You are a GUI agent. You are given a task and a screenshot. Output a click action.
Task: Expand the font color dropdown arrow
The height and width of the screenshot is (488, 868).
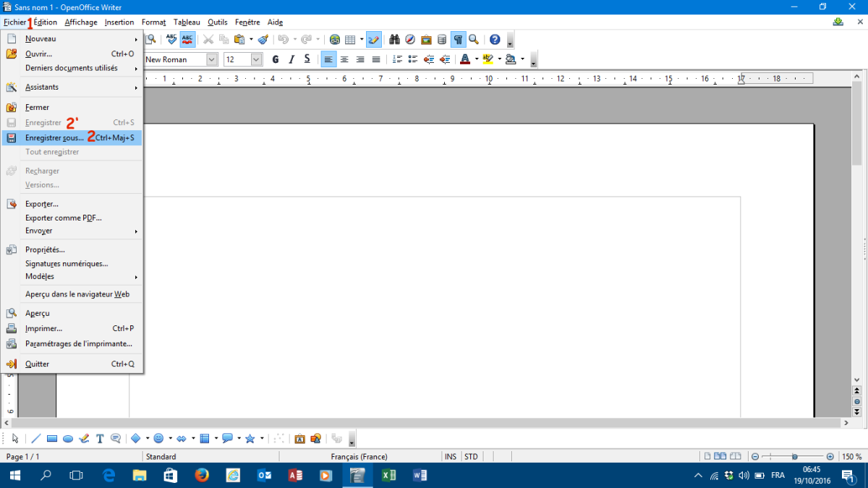coord(477,59)
